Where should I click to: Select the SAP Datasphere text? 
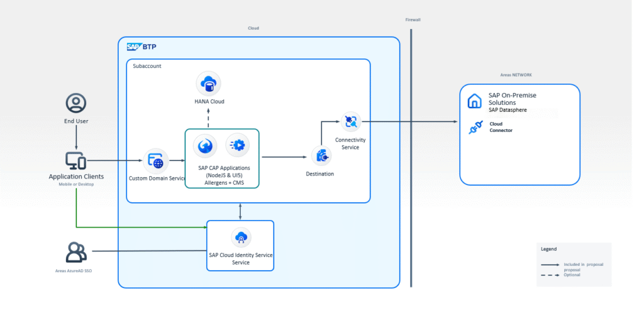pos(508,110)
